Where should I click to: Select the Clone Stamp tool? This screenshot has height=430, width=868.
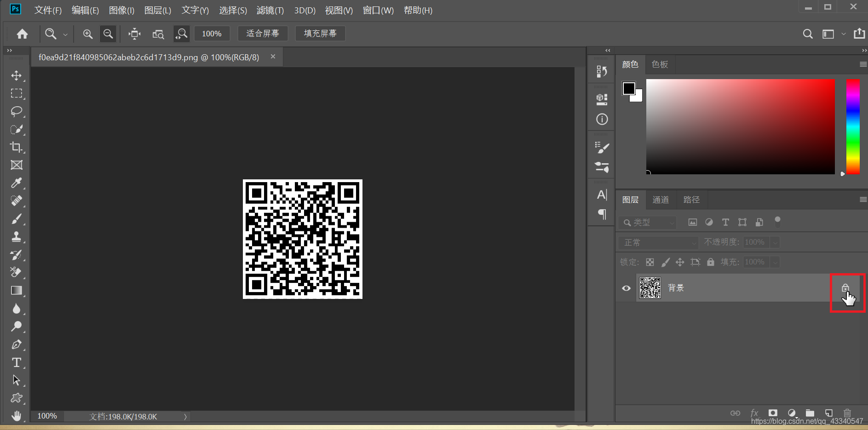tap(17, 237)
